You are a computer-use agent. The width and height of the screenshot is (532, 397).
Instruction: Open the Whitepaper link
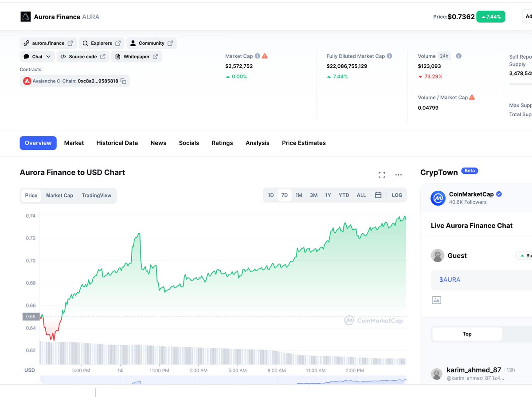[x=137, y=56]
